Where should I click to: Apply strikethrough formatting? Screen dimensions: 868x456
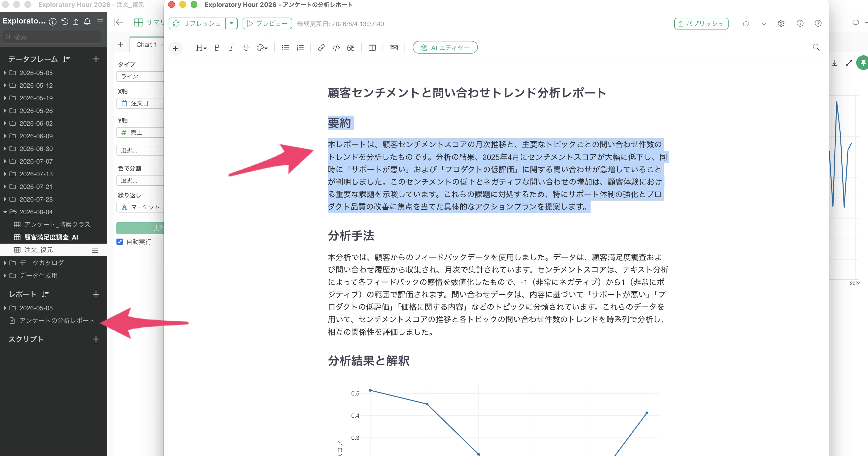pos(246,48)
